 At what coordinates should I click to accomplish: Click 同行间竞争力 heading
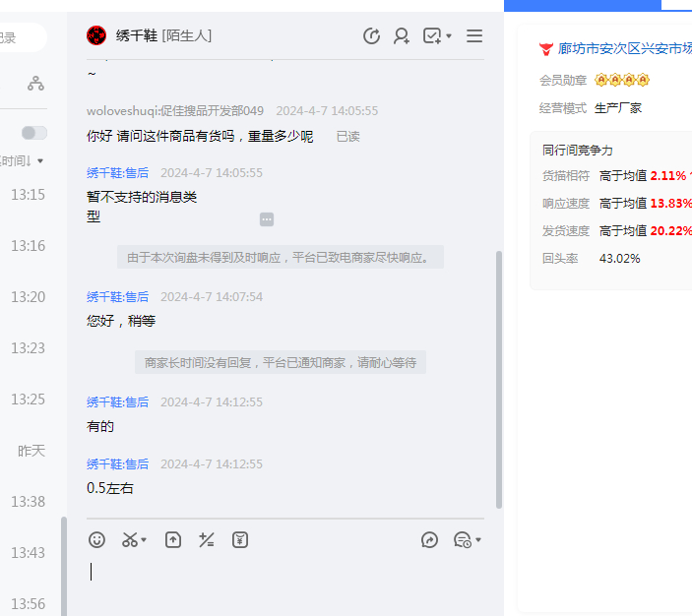[577, 150]
